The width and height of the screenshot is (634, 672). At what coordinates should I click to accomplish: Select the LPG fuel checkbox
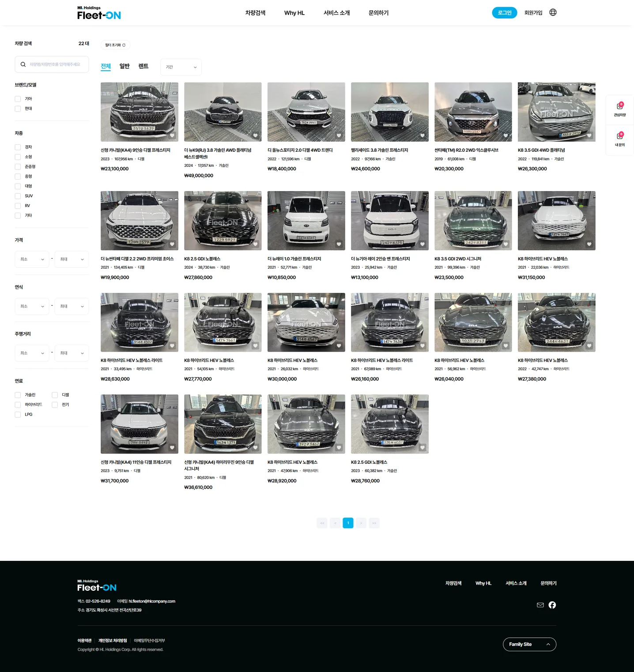coord(18,414)
